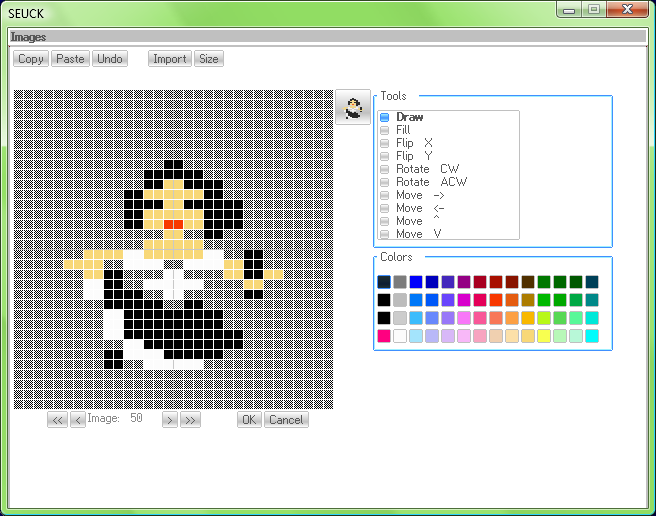Pick the selected dark navy color swatch

click(x=384, y=282)
